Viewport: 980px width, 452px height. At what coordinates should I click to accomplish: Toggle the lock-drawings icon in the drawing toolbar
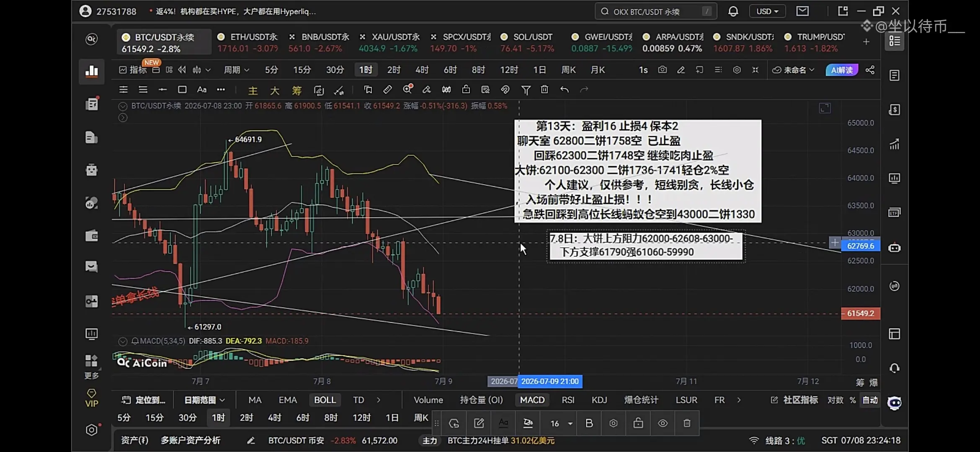[x=466, y=90]
